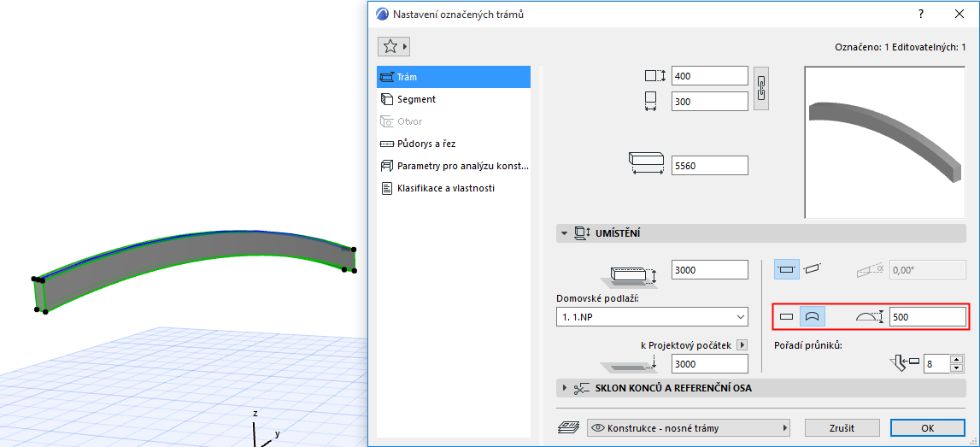Screen dimensions: 980x447
Task: Click the beam height field showing 400
Action: click(x=709, y=76)
